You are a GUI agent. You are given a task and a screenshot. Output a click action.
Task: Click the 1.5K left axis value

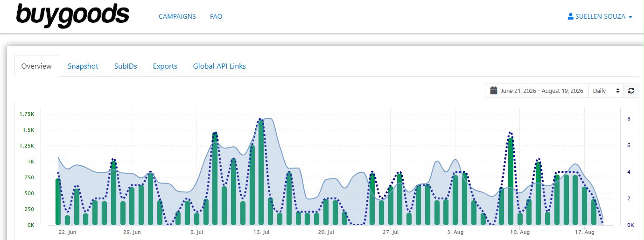(x=28, y=130)
